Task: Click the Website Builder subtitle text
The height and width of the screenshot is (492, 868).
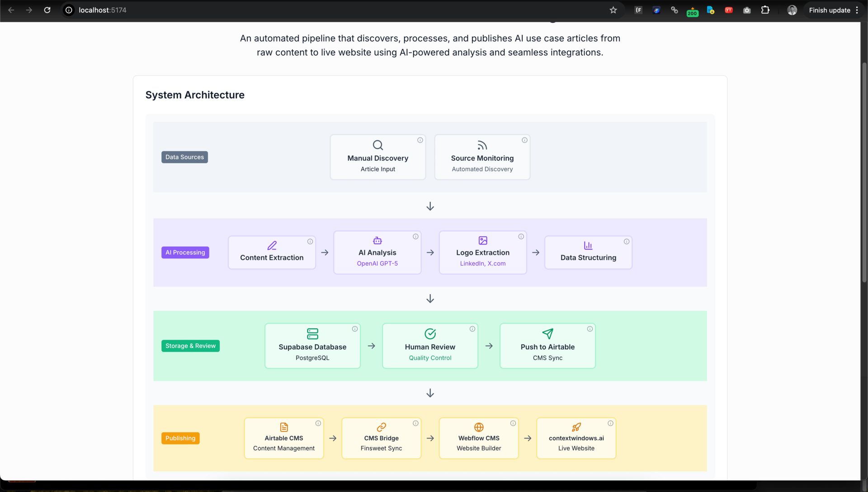Action: [479, 449]
